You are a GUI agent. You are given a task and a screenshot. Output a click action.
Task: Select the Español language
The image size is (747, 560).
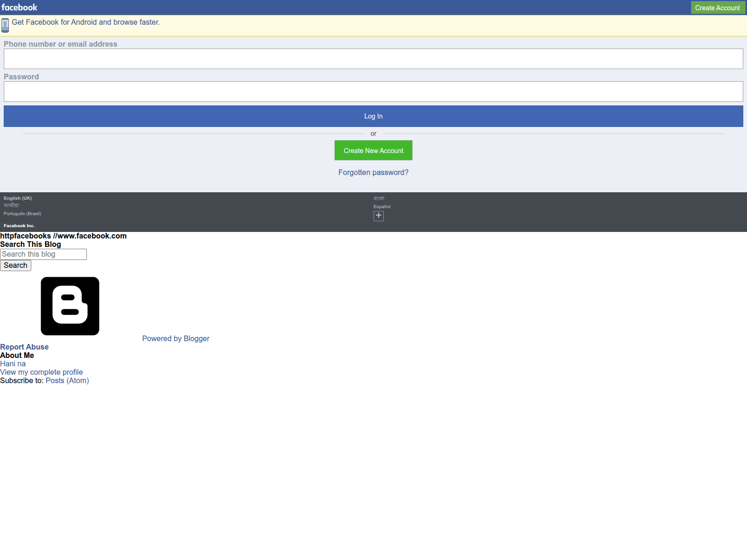click(x=382, y=206)
